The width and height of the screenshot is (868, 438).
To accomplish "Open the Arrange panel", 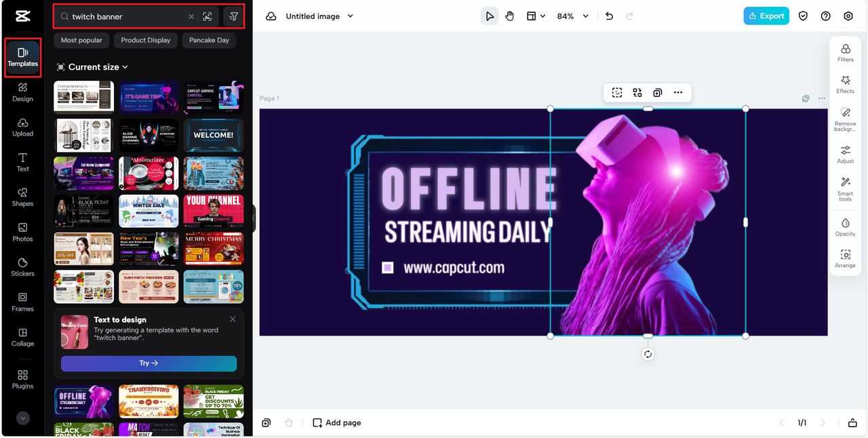I will coord(845,259).
